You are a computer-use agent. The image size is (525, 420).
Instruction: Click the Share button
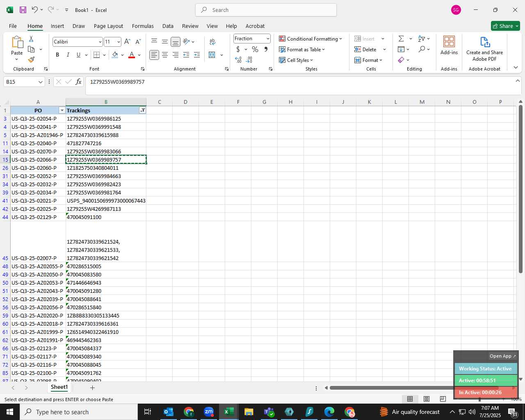pyautogui.click(x=505, y=26)
